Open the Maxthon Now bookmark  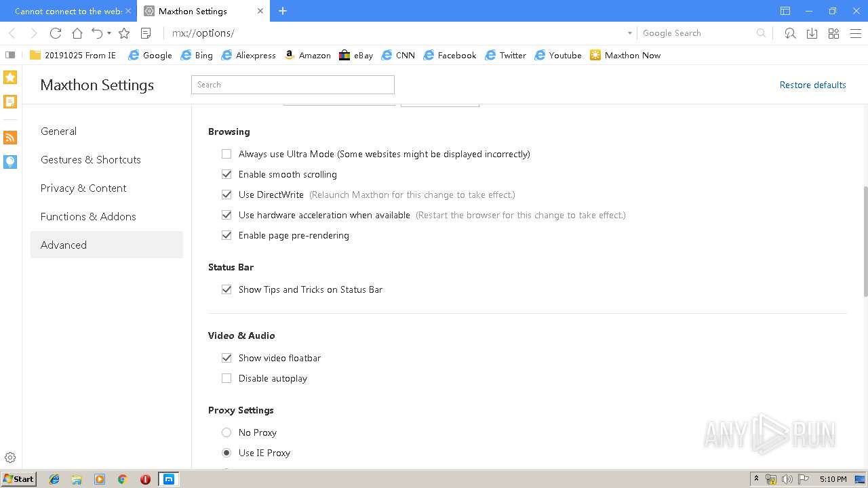click(625, 55)
